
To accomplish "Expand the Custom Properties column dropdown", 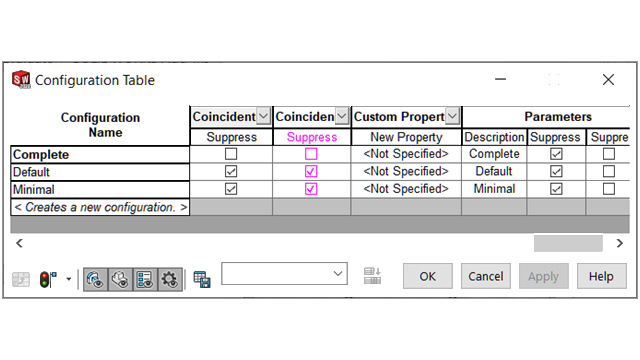I will point(452,116).
